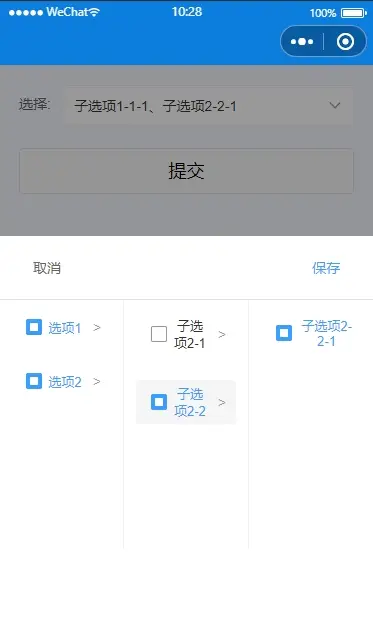Image resolution: width=373 pixels, height=623 pixels.
Task: Select the 选项1 label in first column
Action: tap(65, 328)
